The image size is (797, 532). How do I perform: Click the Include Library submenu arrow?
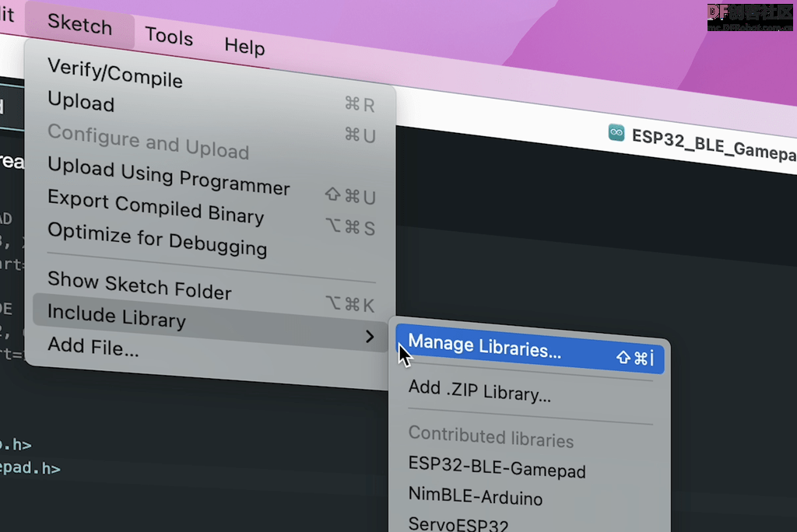pyautogui.click(x=370, y=336)
